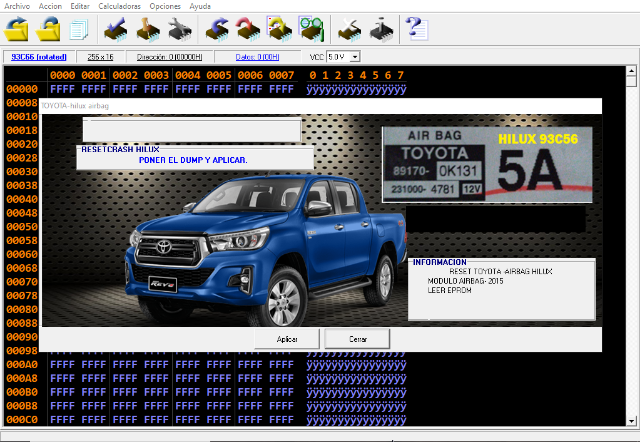
Task: Click the red arrow write chip icon
Action: point(248,29)
